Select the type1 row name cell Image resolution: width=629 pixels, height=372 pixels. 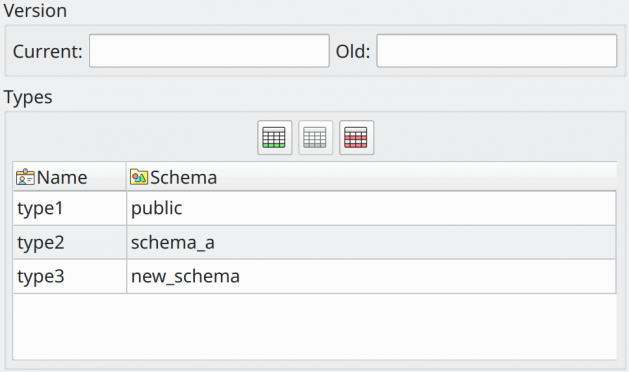(70, 208)
